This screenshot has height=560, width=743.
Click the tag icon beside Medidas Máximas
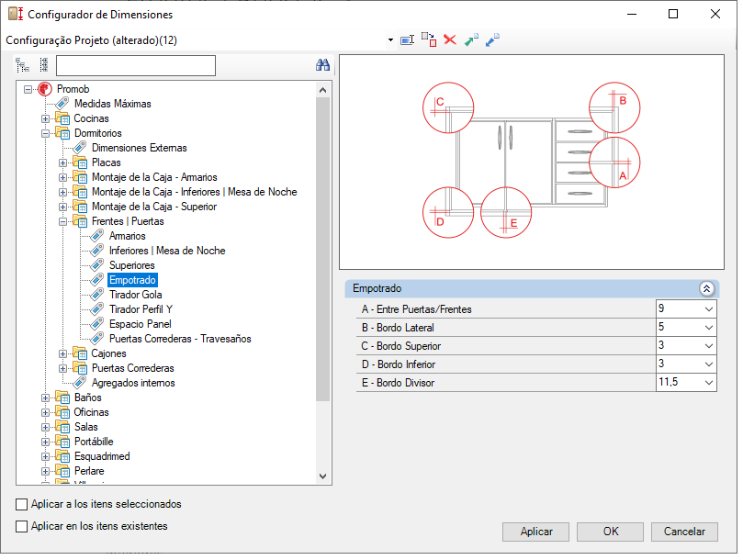coord(62,104)
